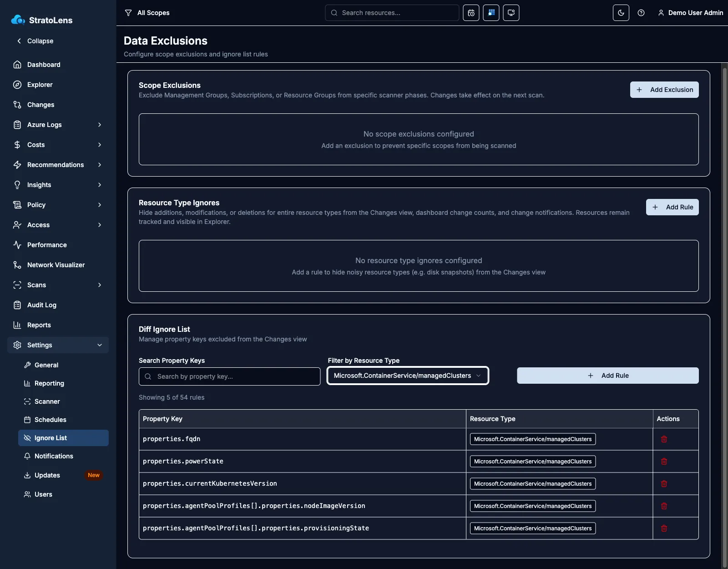
Task: Click the Performance pulse icon
Action: [x=17, y=245]
